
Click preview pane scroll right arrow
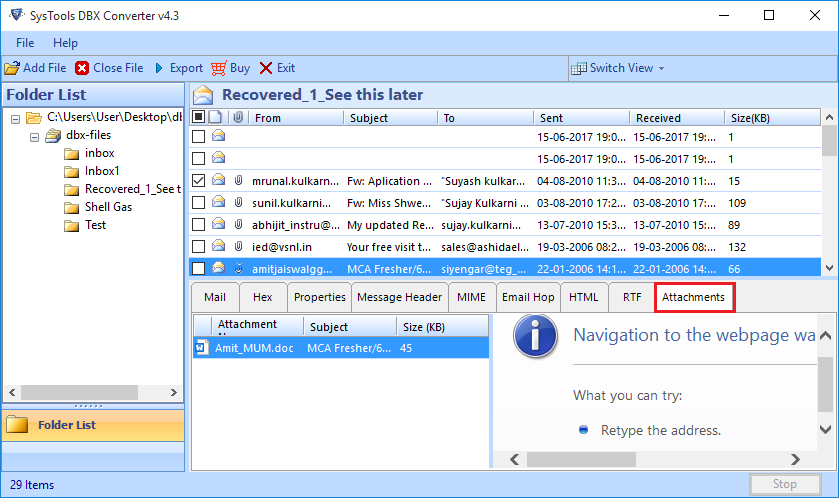[x=796, y=459]
